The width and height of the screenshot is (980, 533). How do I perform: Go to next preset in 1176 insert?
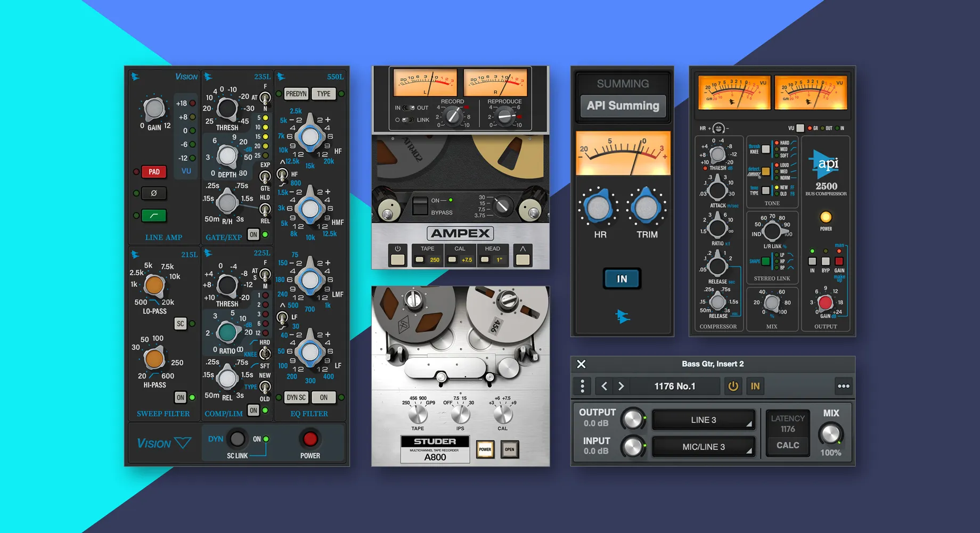click(621, 386)
